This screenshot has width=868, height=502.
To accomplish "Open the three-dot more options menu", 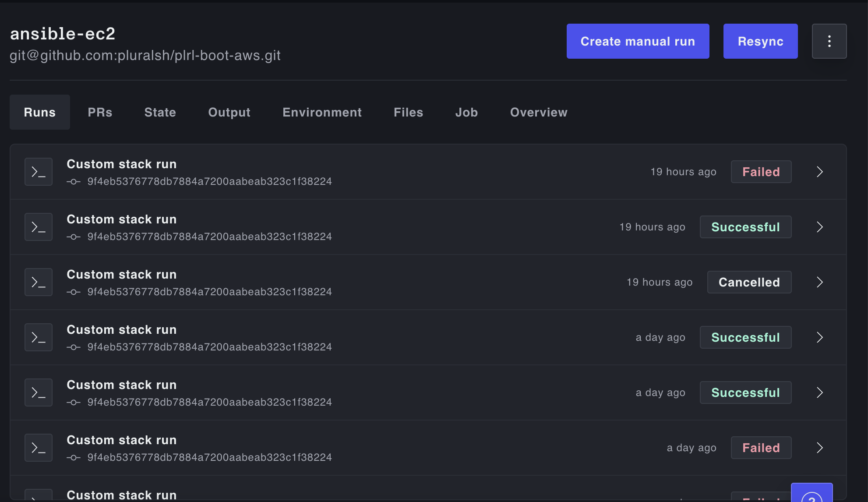I will (829, 41).
